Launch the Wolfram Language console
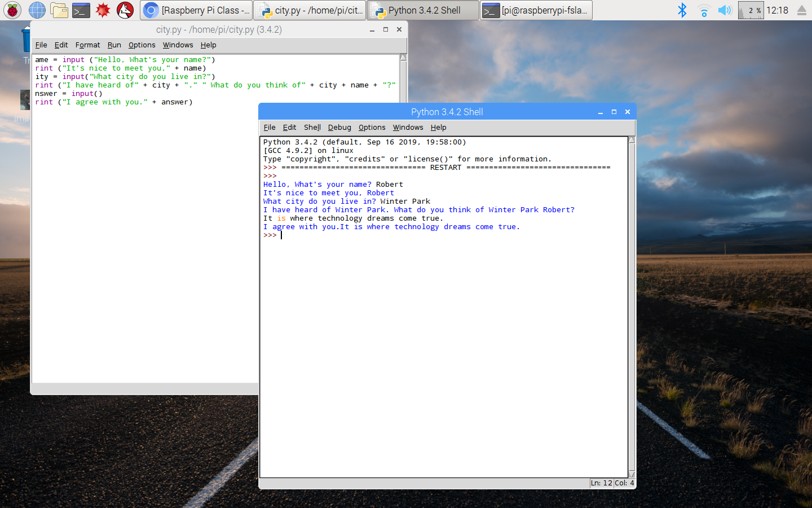This screenshot has width=812, height=508. tap(124, 10)
